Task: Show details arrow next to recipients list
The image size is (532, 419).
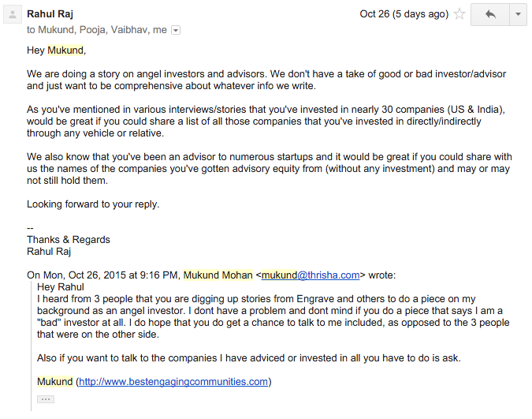Action: (x=176, y=30)
